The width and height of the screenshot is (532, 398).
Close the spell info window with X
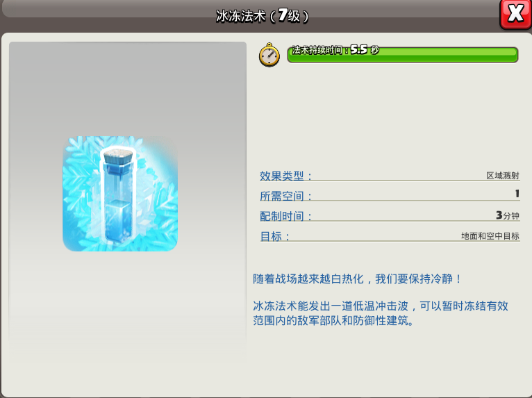pos(516,14)
